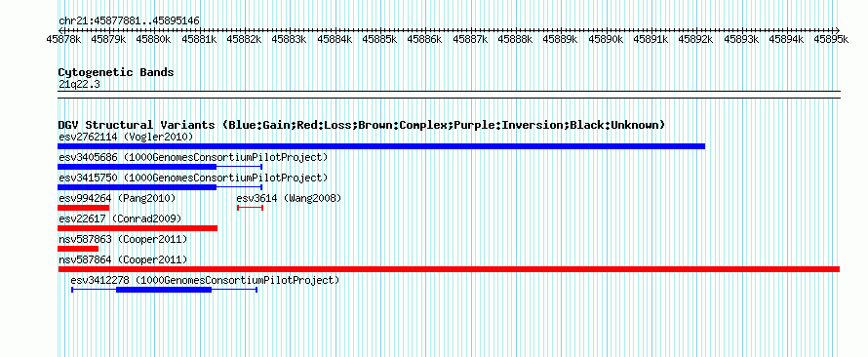Click the 45882k ruler tick label
Image resolution: width=868 pixels, height=357 pixels.
click(x=245, y=39)
